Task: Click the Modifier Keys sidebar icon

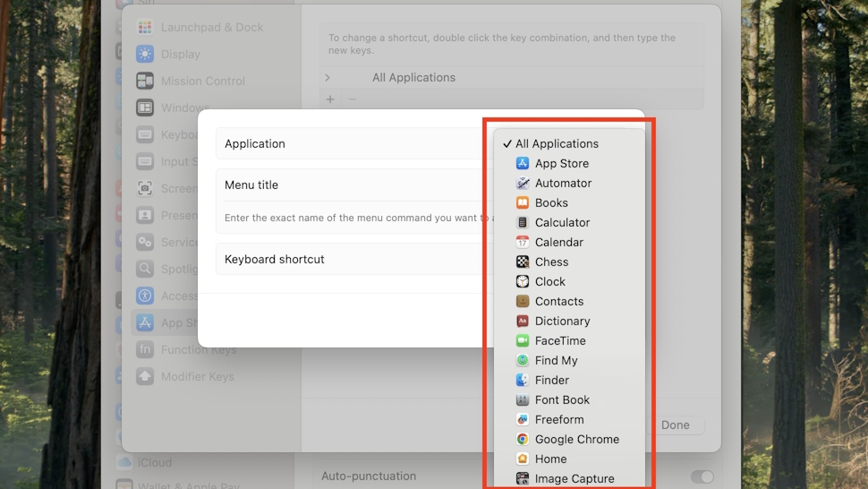Action: coord(145,376)
